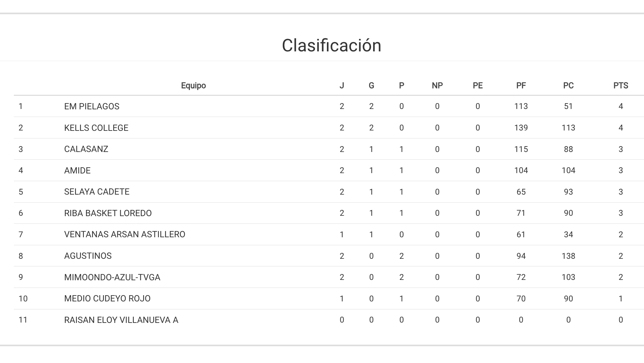Open SELAYA CADETE team entry
Viewport: 644px width, 363px height.
tap(97, 192)
